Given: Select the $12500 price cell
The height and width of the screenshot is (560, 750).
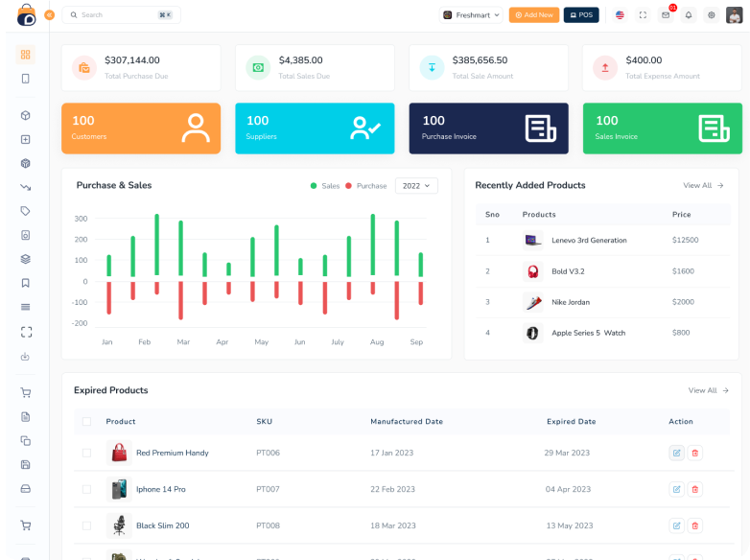Looking at the screenshot, I should click(x=685, y=240).
